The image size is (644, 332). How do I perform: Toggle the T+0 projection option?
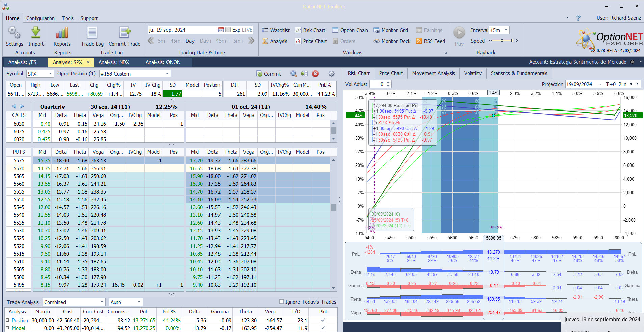(x=611, y=84)
